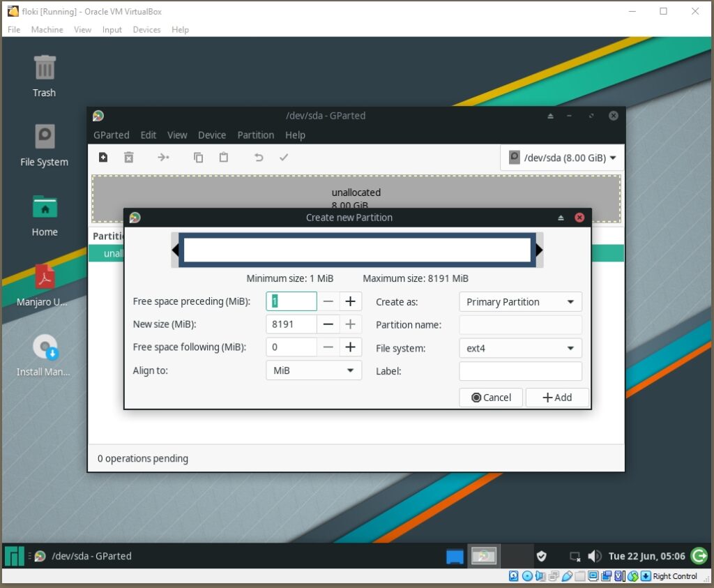The width and height of the screenshot is (714, 588).
Task: Open VirtualBox Machine menu
Action: click(x=47, y=29)
